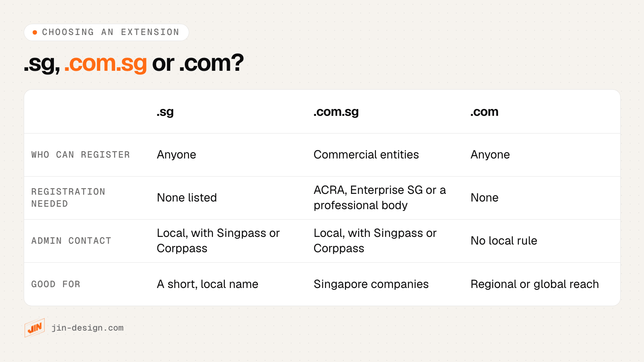Screen dimensions: 644x362
Task: Click the 'A short, local name' cell
Action: click(x=208, y=284)
